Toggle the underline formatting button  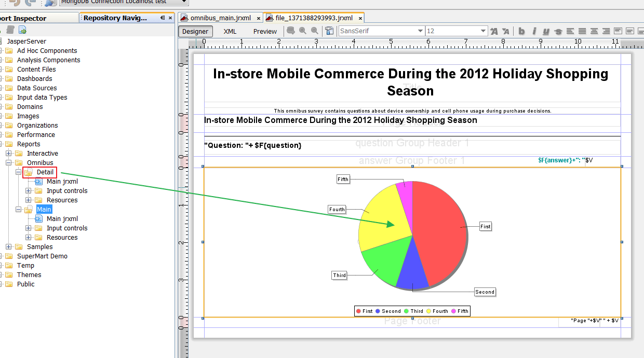coord(546,31)
